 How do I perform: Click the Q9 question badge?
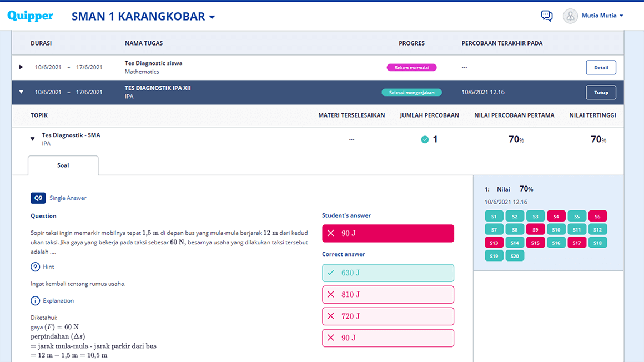[x=38, y=198]
